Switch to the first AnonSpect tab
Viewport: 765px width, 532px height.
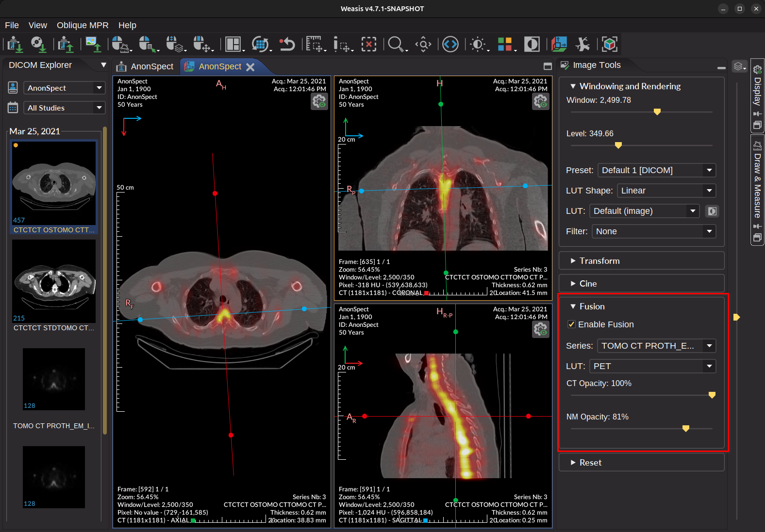[146, 66]
